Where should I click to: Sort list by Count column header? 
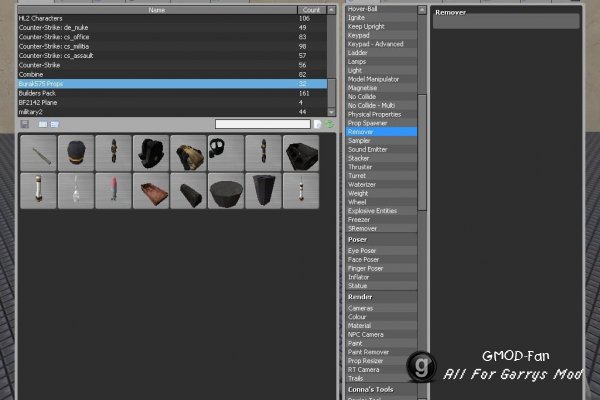click(311, 10)
